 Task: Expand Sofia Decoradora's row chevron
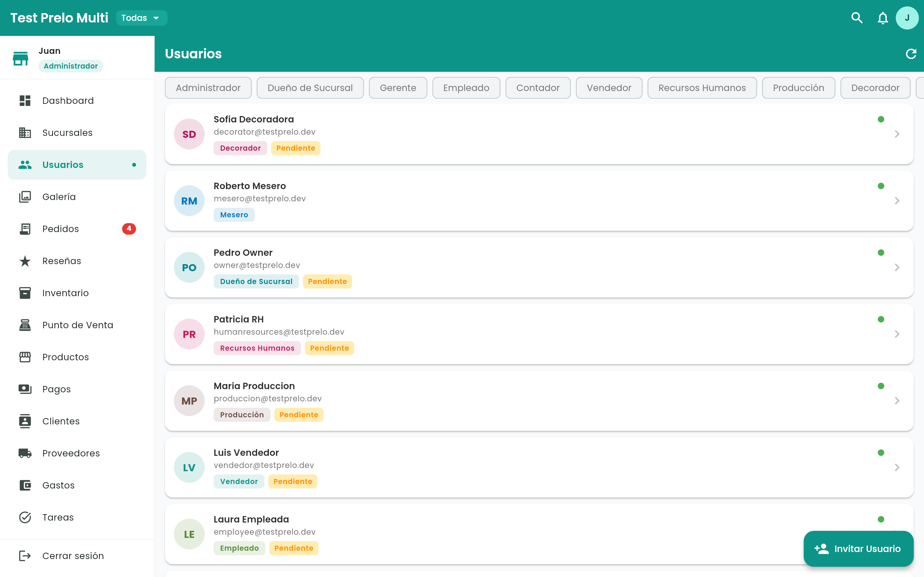click(x=897, y=134)
